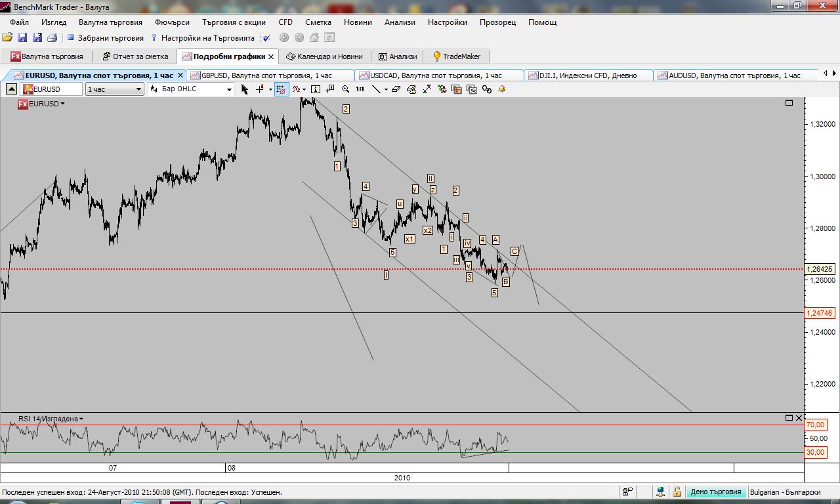Toggle the grid display button
840x504 pixels.
[282, 89]
